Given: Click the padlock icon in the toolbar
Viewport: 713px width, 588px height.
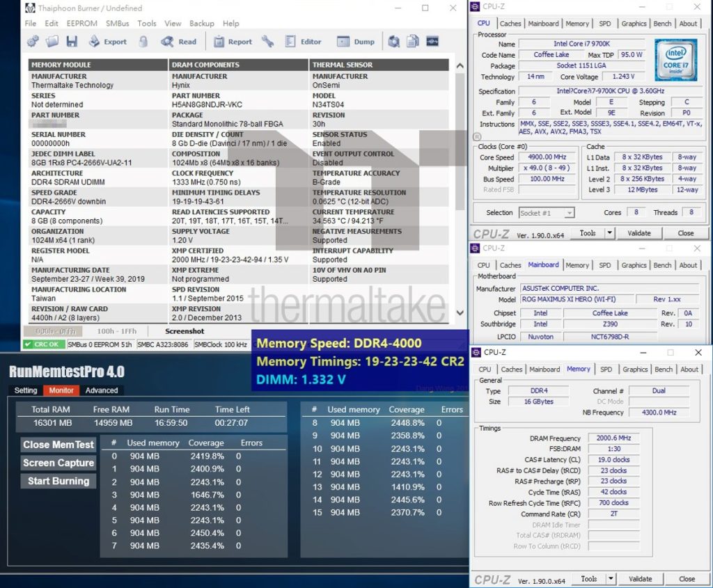Looking at the screenshot, I should click(143, 41).
